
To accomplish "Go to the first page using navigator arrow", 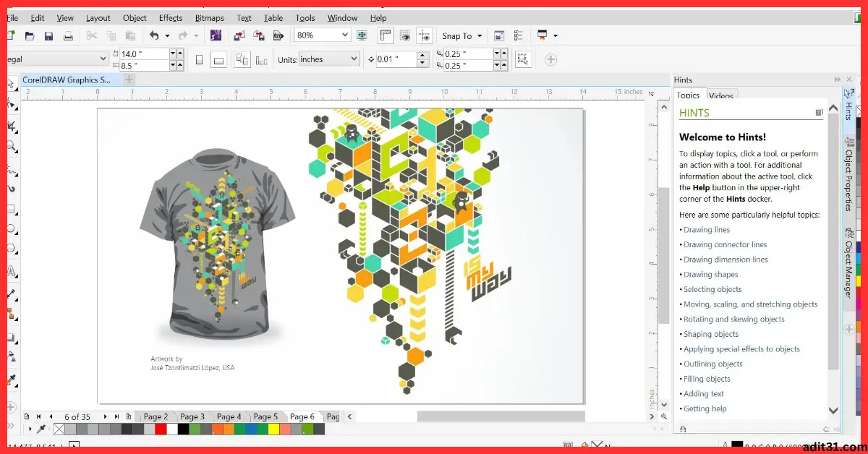I will [38, 416].
